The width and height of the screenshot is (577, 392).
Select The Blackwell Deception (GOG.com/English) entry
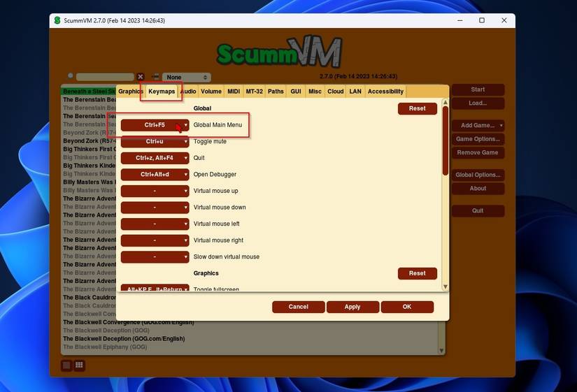(124, 339)
